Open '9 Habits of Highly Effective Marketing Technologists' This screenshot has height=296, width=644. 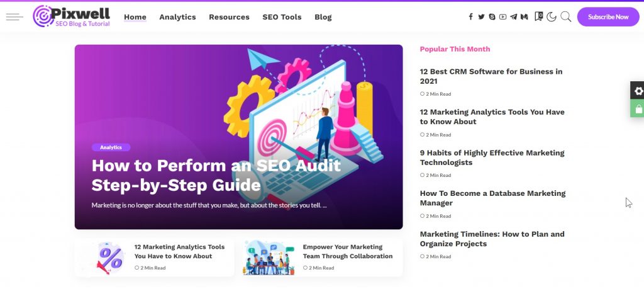[x=492, y=157]
